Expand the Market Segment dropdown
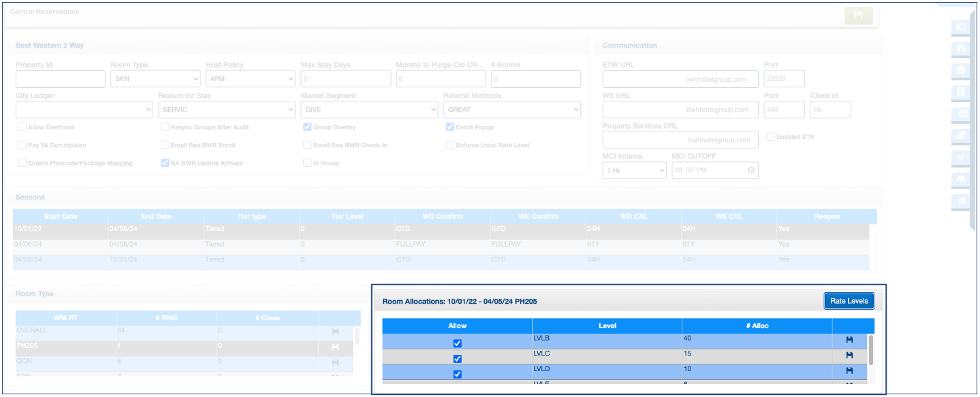Viewport: 980px width, 397px height. [369, 110]
